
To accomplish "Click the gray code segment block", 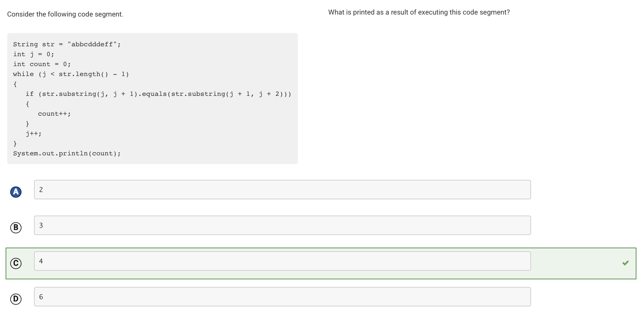I will (x=152, y=98).
